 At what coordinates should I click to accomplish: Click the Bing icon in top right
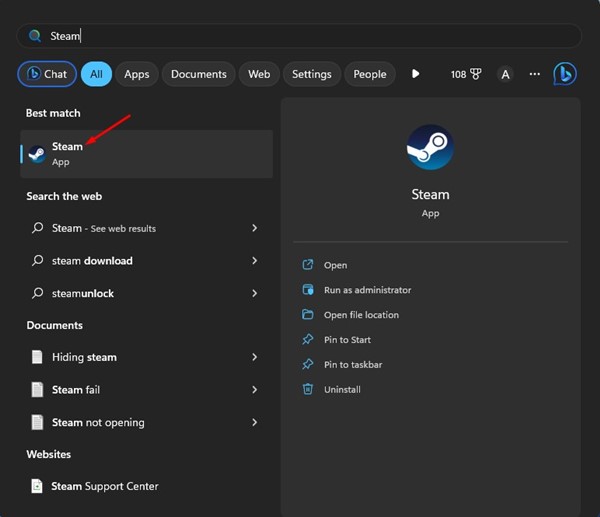(565, 74)
